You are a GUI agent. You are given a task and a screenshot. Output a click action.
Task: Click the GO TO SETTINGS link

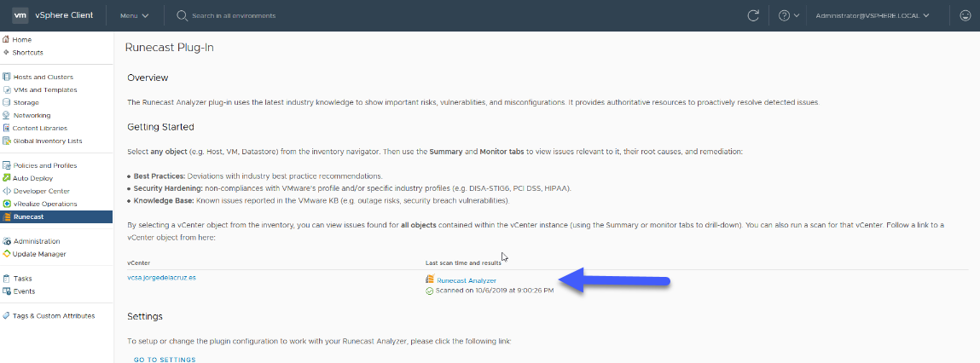tap(165, 360)
